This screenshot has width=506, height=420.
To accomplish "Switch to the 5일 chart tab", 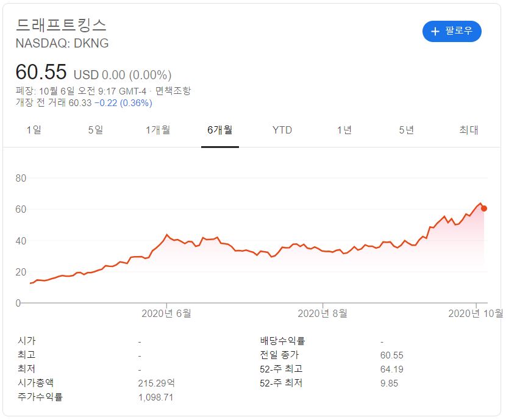I will pos(96,130).
